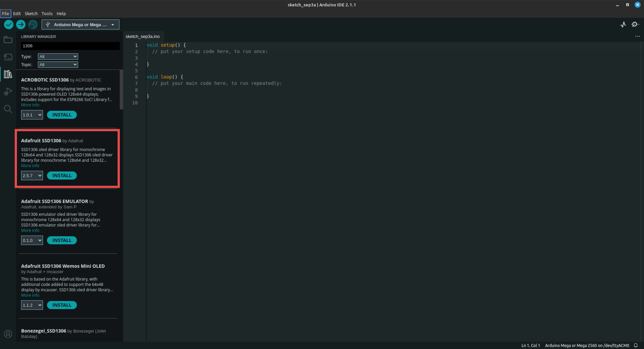Click the USB icon in board selector

coord(48,24)
